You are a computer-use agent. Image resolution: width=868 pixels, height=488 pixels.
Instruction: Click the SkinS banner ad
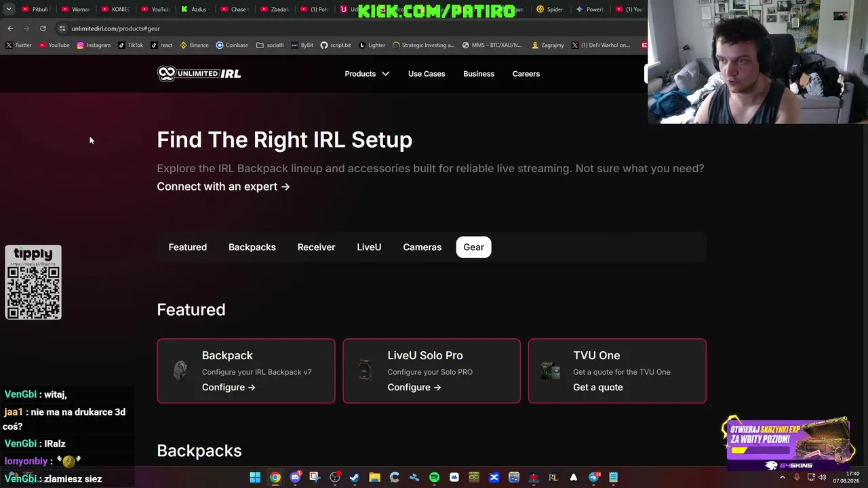pos(789,443)
